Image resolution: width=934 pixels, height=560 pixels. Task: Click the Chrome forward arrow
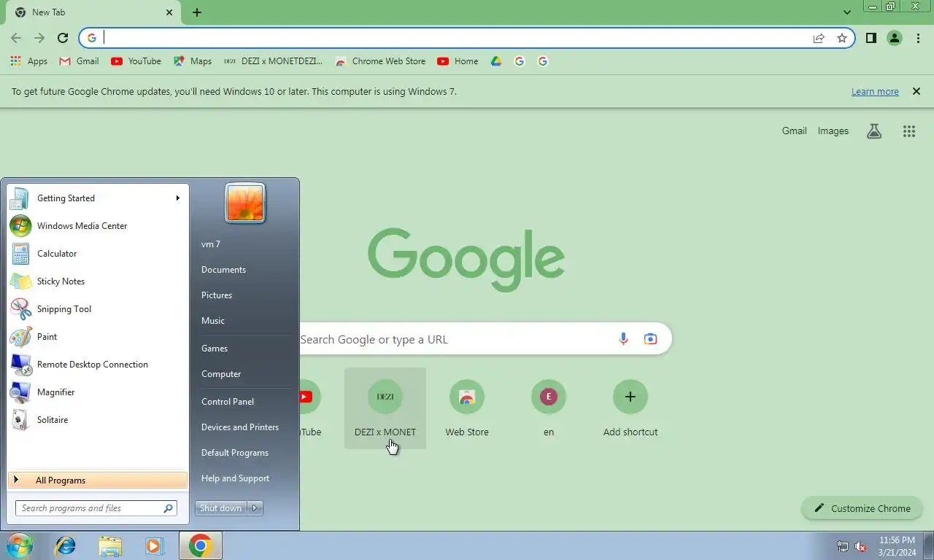[x=39, y=38]
